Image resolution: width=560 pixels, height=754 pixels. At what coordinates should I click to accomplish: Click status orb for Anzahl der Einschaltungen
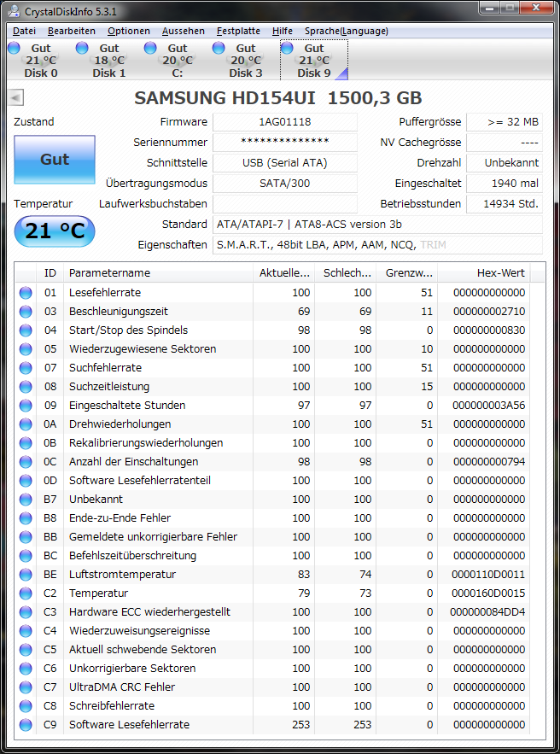[26, 462]
